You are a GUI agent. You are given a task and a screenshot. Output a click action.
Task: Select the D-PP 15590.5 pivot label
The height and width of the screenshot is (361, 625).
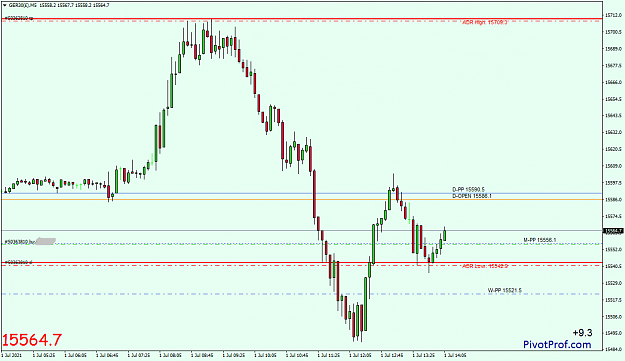tap(468, 190)
